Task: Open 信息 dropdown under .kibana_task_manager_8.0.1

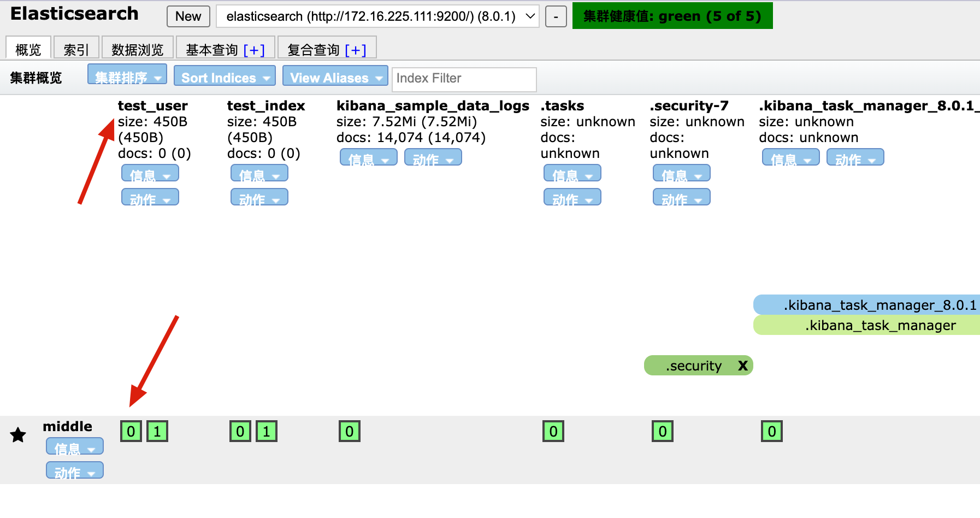Action: tap(791, 157)
